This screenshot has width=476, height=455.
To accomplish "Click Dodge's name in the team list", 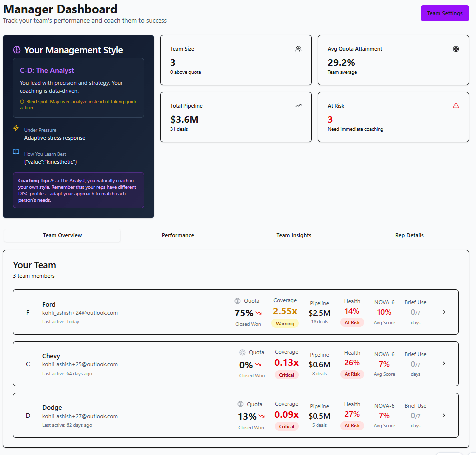I will point(52,407).
